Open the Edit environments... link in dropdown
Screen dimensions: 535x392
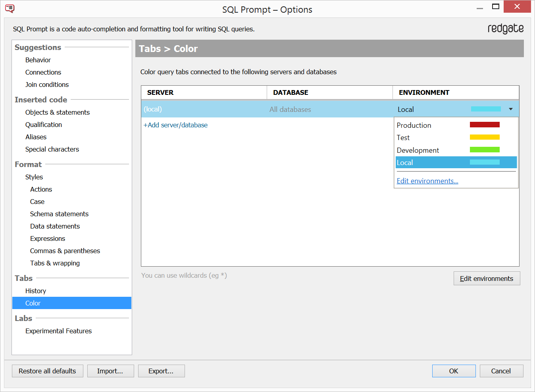tap(427, 181)
